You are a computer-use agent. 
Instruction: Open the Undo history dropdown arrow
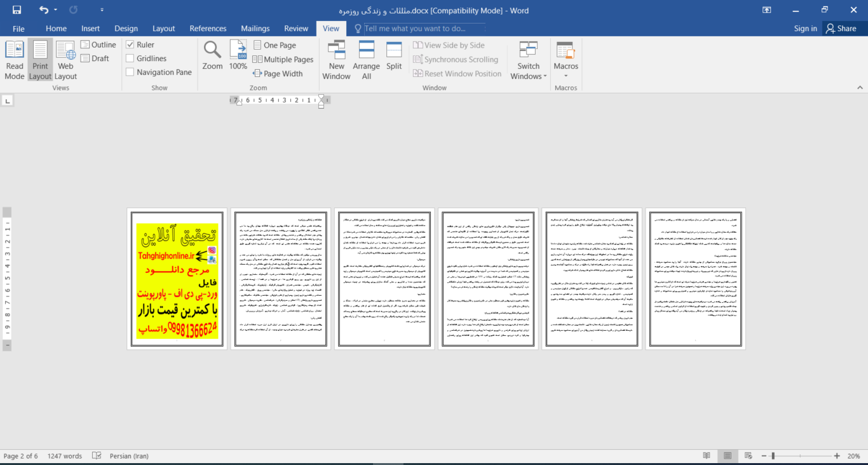click(56, 10)
